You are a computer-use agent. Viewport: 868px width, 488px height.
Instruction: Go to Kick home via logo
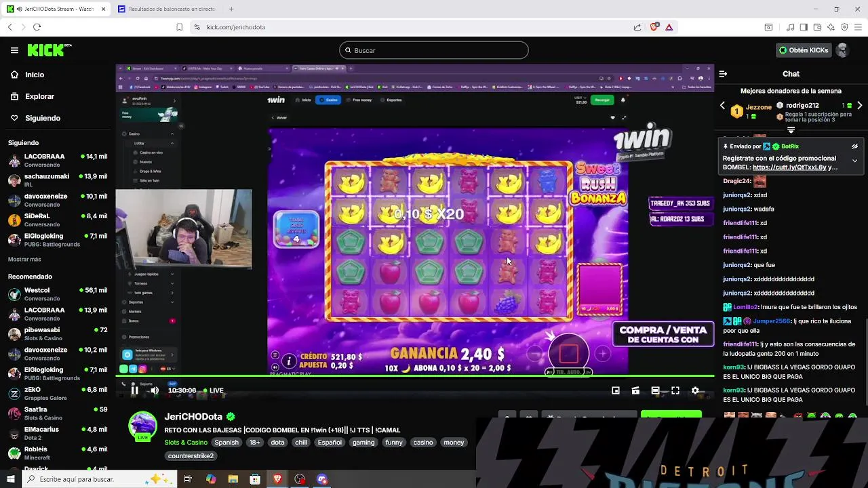tap(50, 50)
